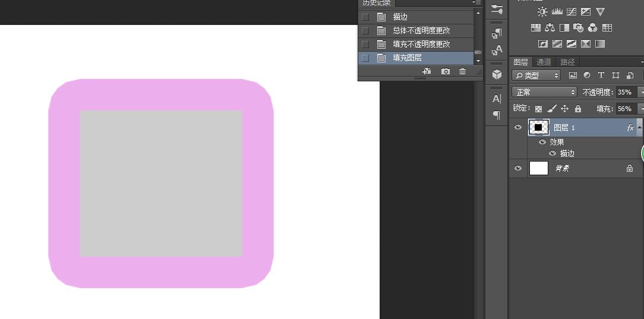This screenshot has width=644, height=319.
Task: Click the lock position move icon
Action: (564, 109)
